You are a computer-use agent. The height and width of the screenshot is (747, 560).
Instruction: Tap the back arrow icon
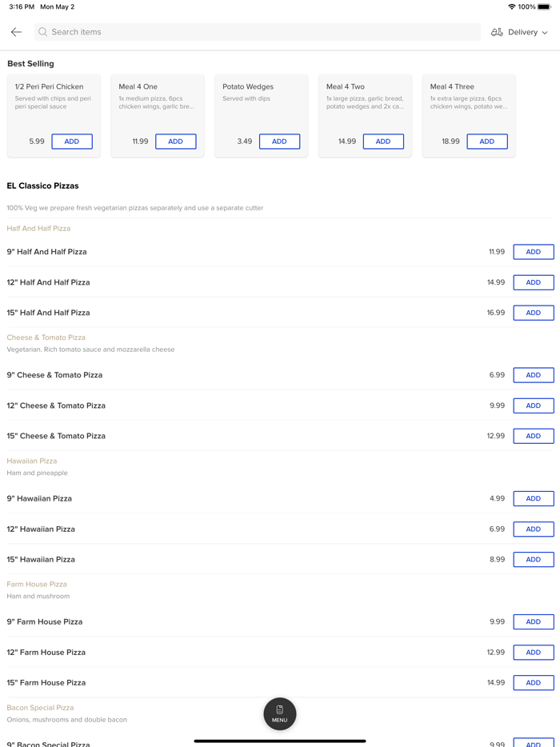point(16,32)
